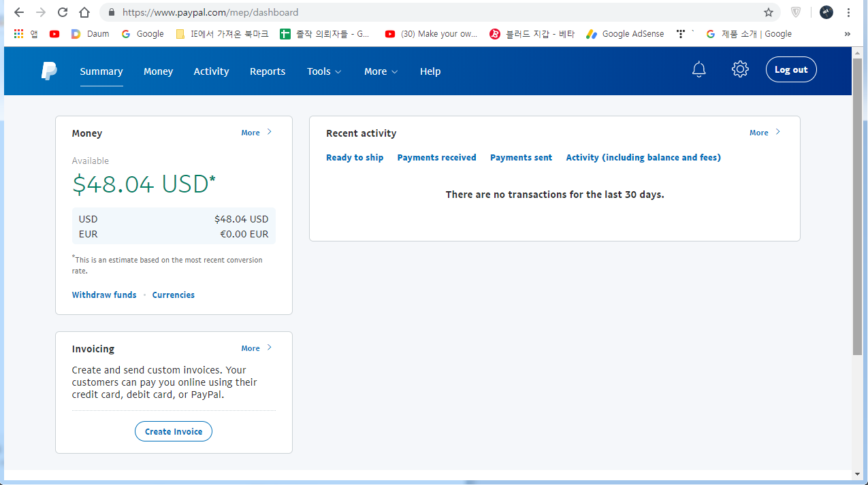Click More in the Invoicing card
The height and width of the screenshot is (485, 868).
point(257,348)
